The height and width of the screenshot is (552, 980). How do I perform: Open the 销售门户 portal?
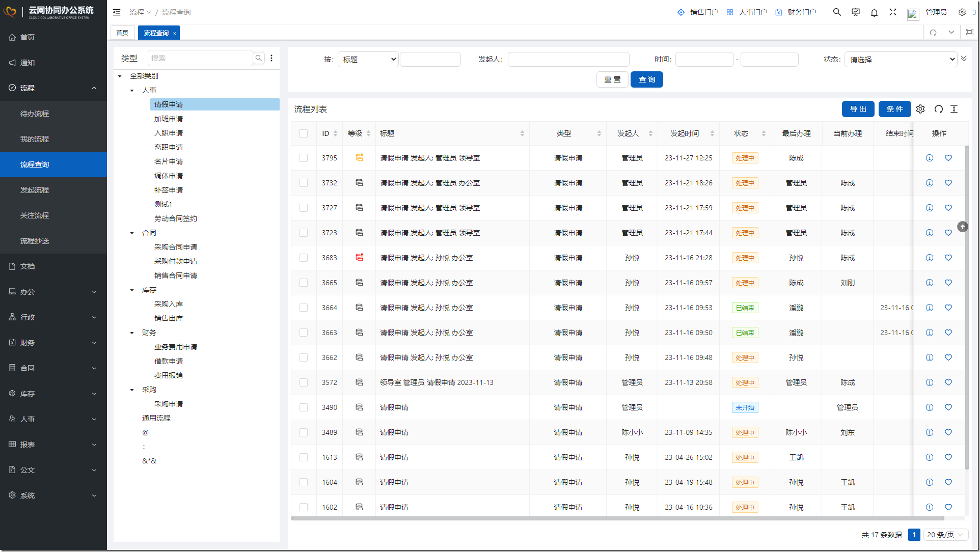698,12
